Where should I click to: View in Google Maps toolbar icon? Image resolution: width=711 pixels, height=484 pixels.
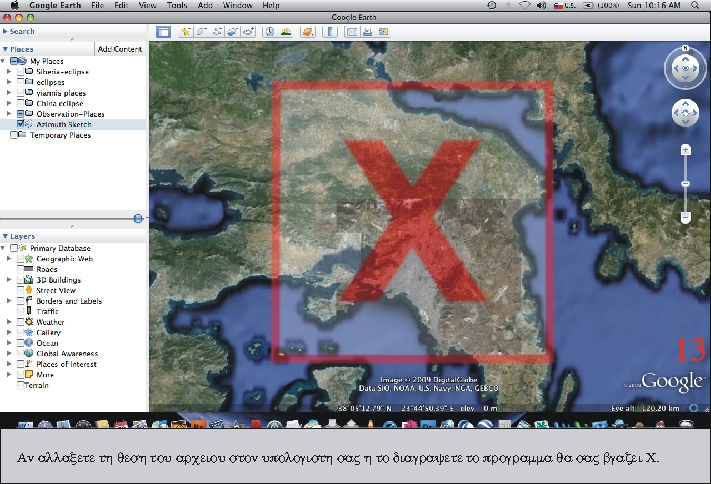click(384, 32)
